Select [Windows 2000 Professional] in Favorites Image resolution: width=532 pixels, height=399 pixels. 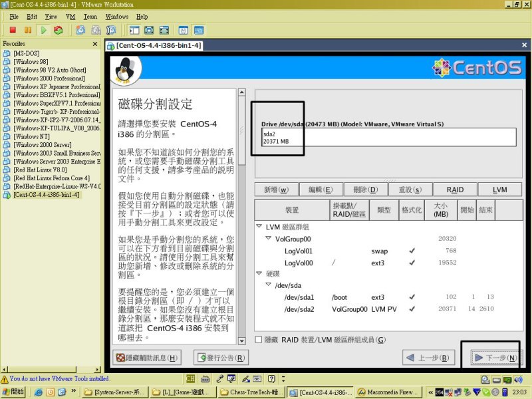tap(49, 78)
